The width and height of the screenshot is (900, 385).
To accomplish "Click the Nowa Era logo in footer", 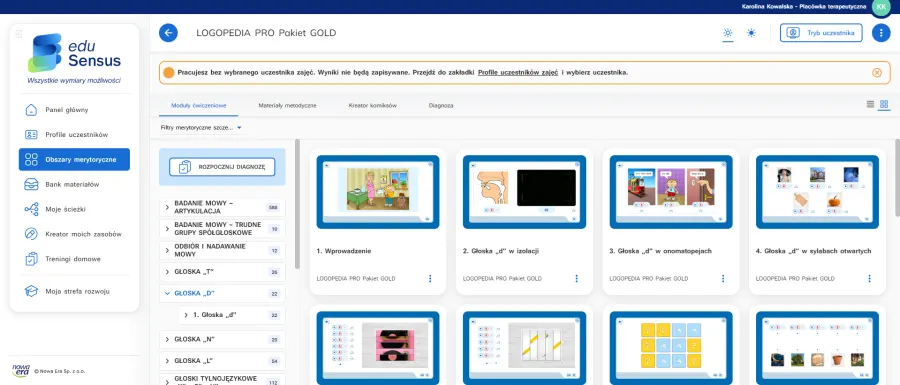I will [21, 371].
